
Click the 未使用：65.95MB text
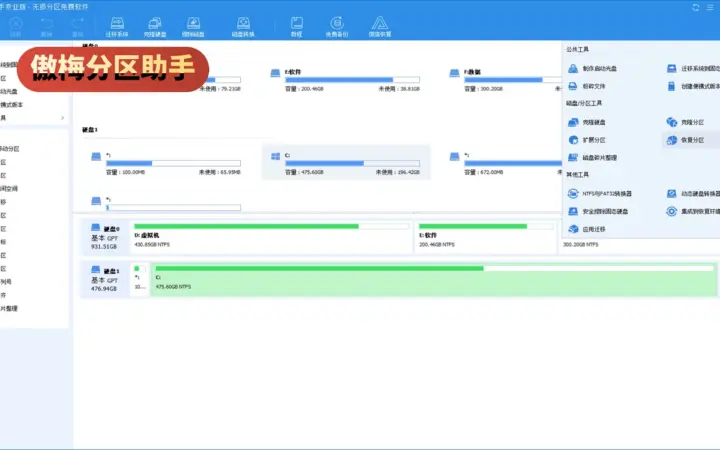(219, 172)
